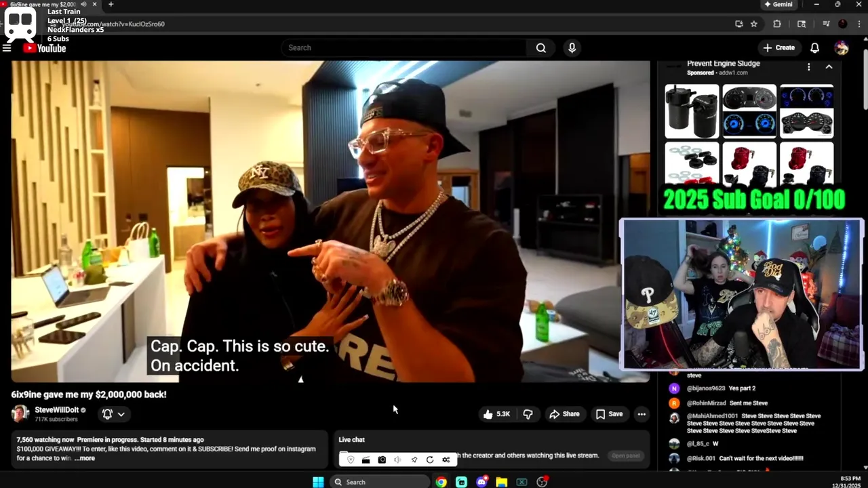Close the 6ix9ine video tab
The image size is (868, 488).
click(94, 4)
